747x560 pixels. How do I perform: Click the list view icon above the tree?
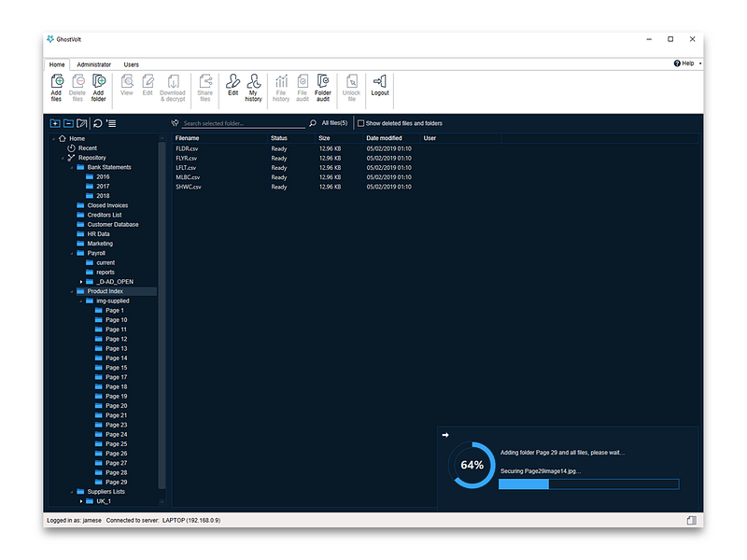click(x=111, y=123)
